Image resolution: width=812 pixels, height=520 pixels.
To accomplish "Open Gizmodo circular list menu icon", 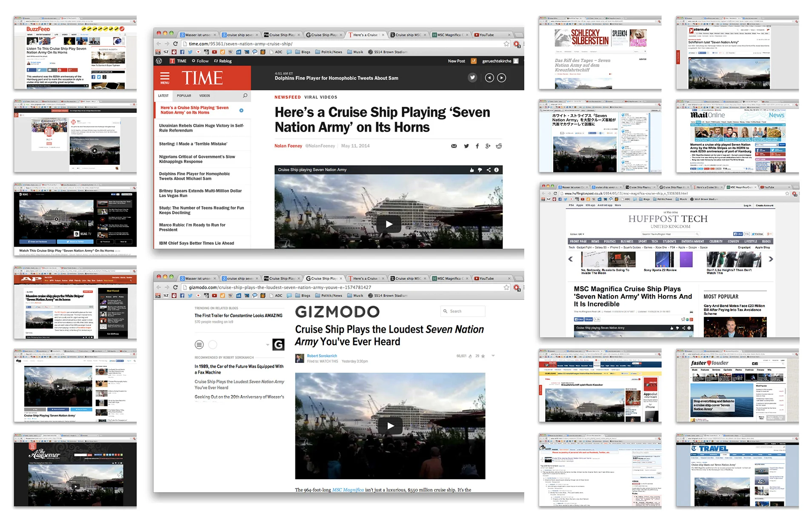I will pos(199,344).
